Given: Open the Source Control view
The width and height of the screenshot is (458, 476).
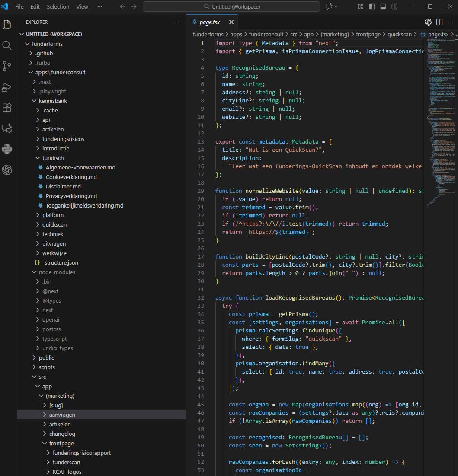Looking at the screenshot, I should (x=7, y=66).
